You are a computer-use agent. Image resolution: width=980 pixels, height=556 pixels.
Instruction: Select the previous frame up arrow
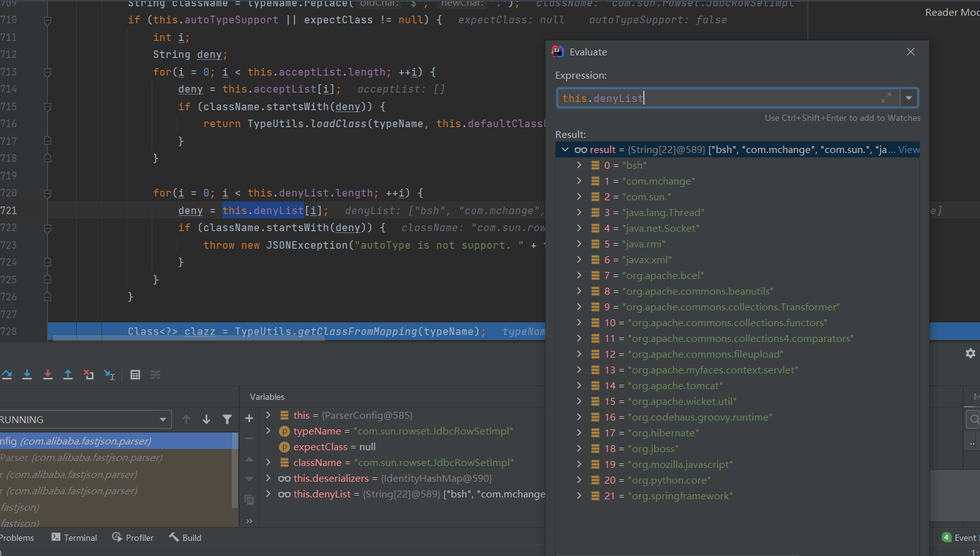point(186,419)
